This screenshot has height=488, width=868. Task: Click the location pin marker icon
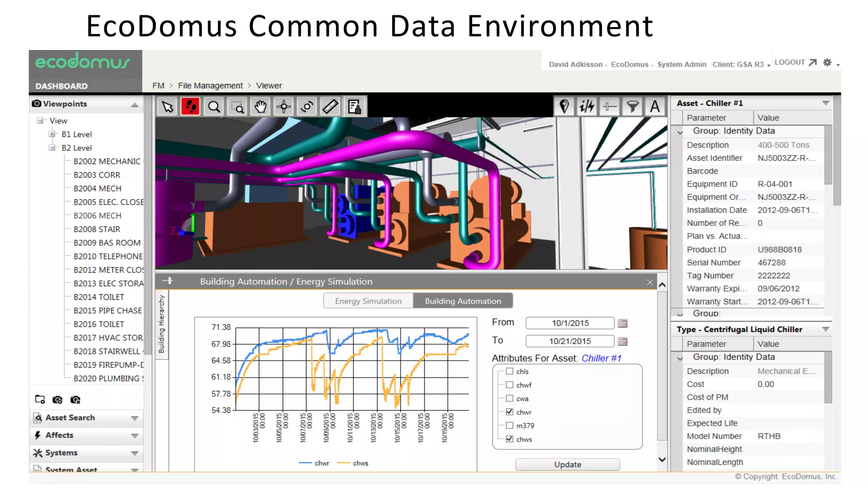coord(564,106)
